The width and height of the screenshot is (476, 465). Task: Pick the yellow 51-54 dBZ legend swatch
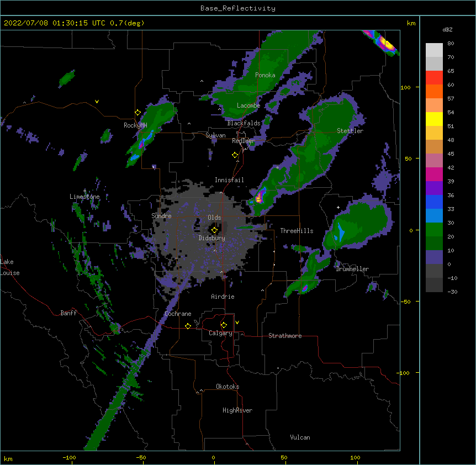434,119
